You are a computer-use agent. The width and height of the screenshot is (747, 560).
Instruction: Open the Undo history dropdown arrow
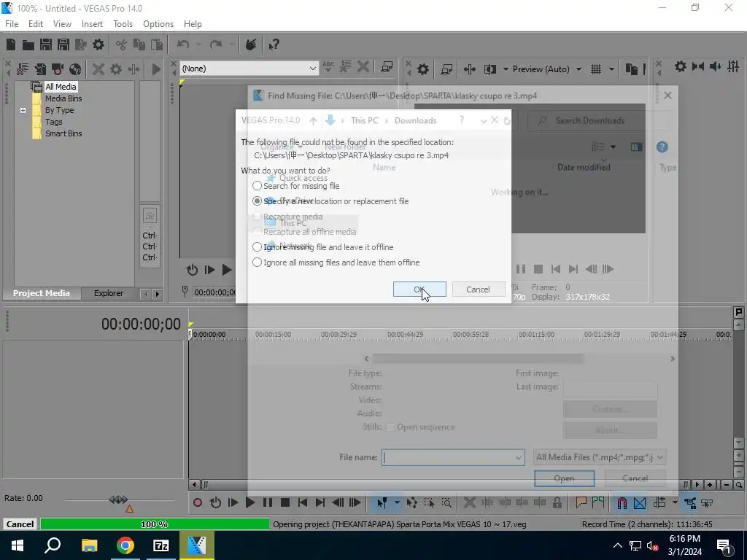pos(198,44)
